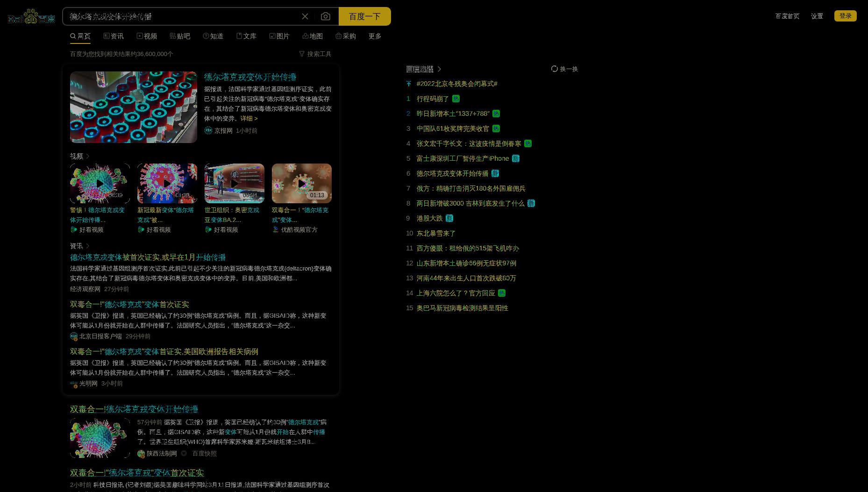Click 好看视频 icon under first video

click(74, 229)
